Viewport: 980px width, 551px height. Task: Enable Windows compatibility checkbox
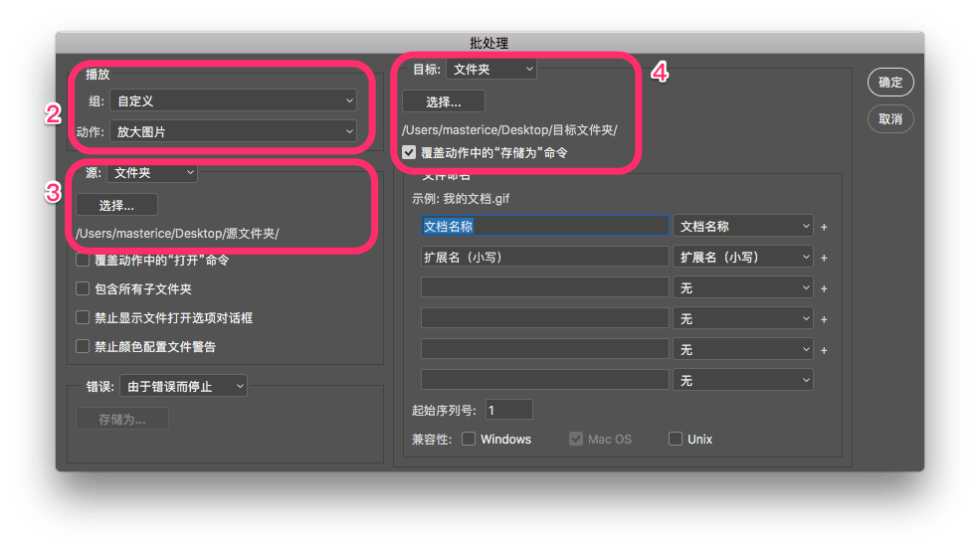(x=469, y=439)
